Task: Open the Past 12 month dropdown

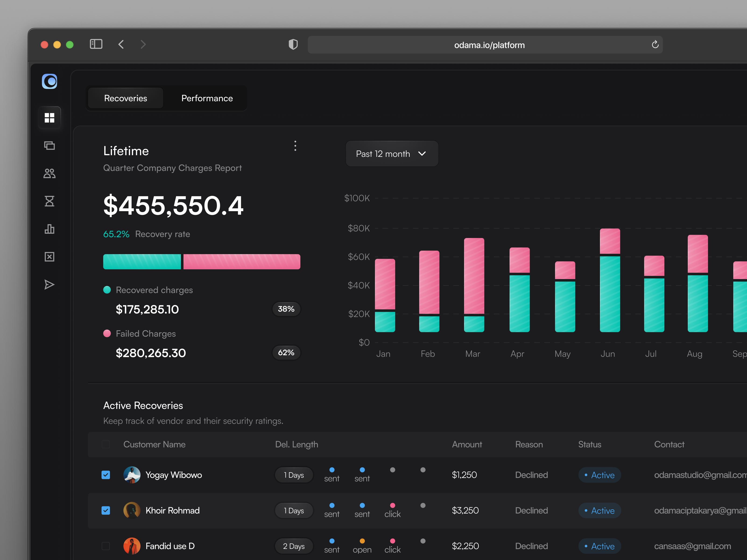Action: [x=391, y=154]
